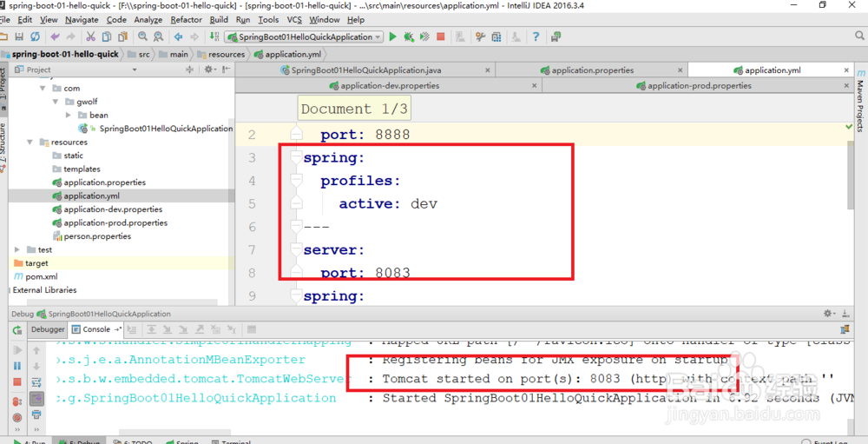Switch to the Debugger tab
Image resolution: width=868 pixels, height=444 pixels.
point(48,329)
